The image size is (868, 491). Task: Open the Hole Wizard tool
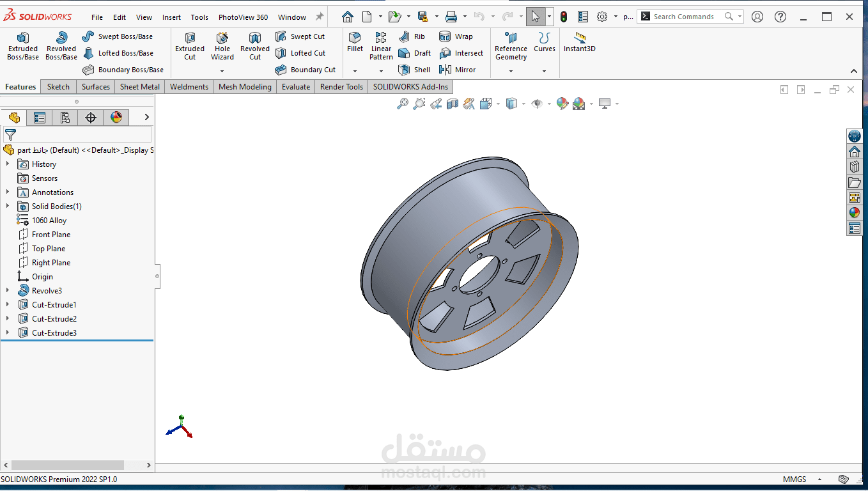(x=222, y=47)
